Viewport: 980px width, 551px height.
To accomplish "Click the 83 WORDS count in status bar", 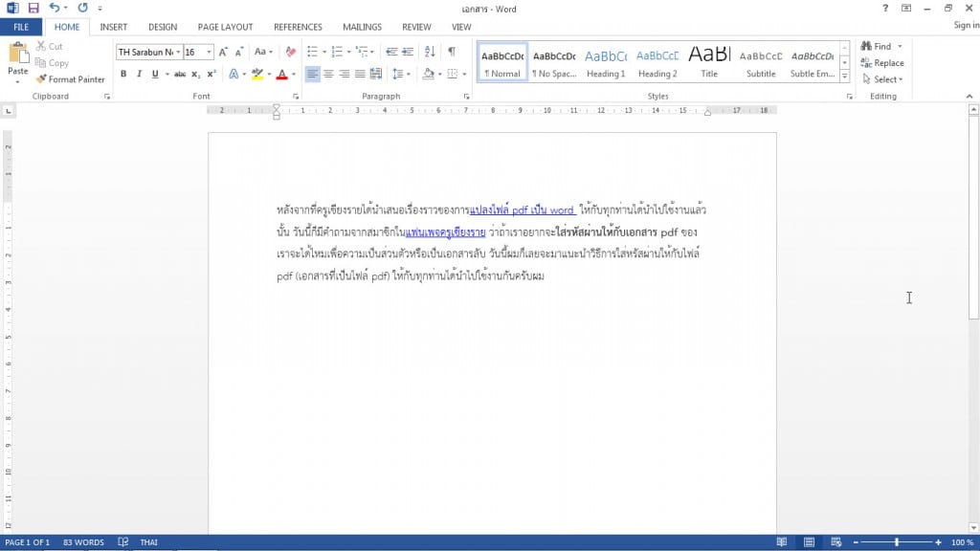I will 83,541.
